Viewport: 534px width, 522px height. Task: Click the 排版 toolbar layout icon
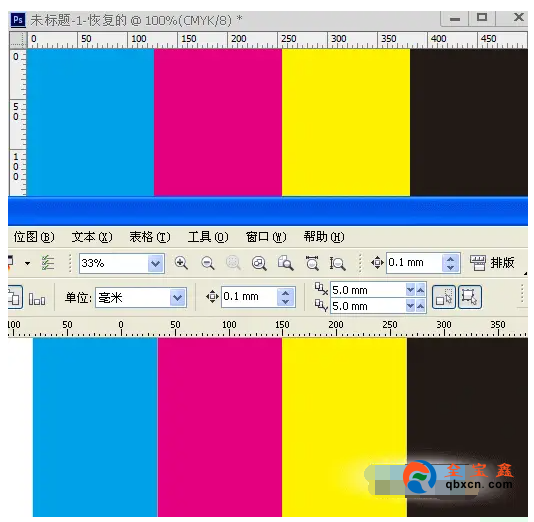click(x=478, y=263)
